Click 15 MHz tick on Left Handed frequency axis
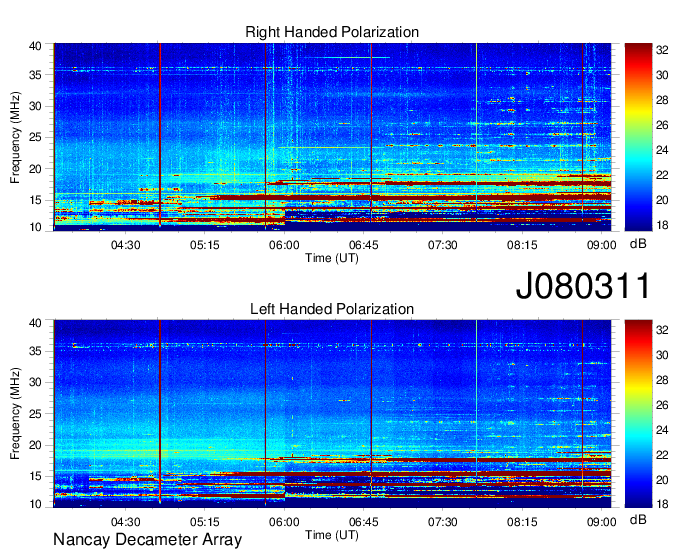680x552 pixels. [35, 477]
